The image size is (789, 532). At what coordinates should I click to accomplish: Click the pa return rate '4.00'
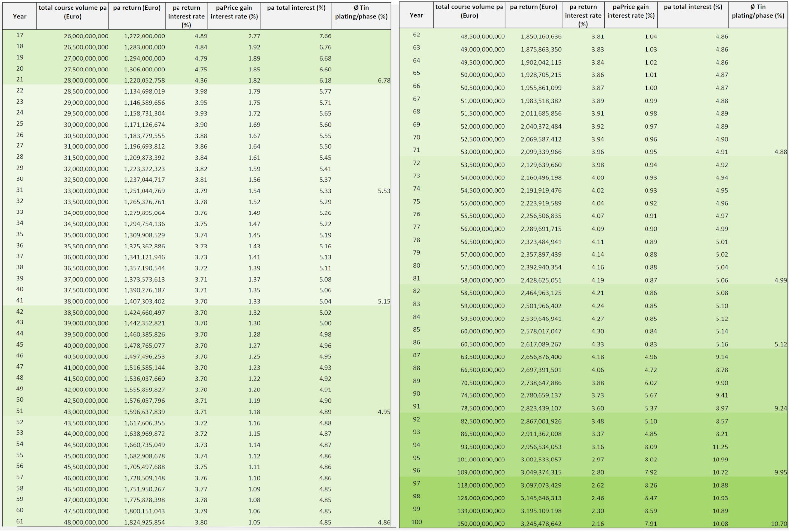[x=598, y=177]
